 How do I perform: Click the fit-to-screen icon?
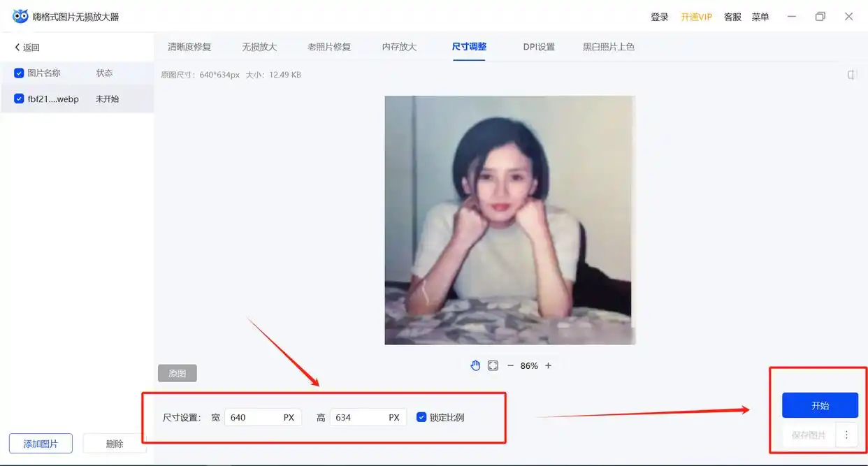[x=493, y=365]
